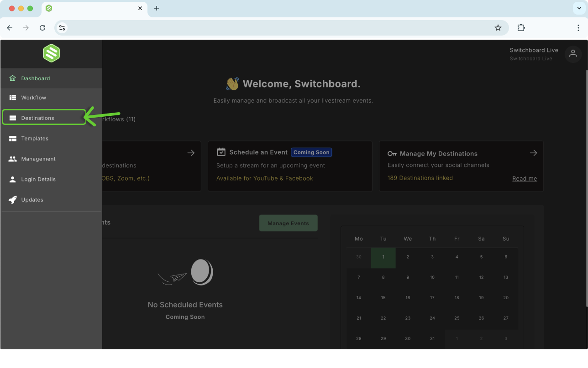Click the Updates rocket icon
The image size is (588, 368).
tap(13, 200)
